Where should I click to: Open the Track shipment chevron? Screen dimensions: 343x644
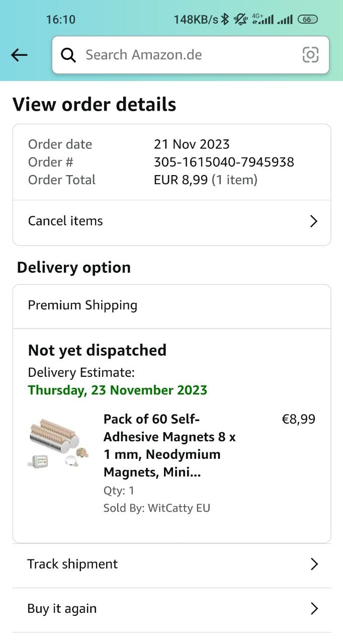pos(314,564)
